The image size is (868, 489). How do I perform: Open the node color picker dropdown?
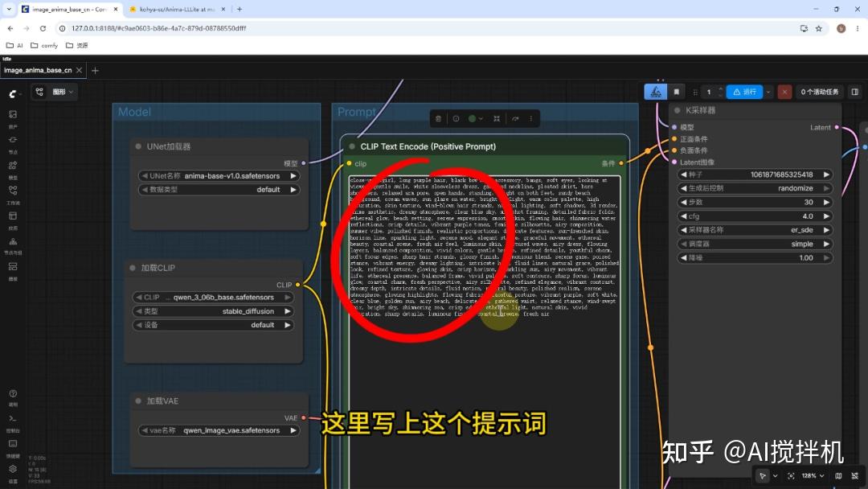coord(476,118)
